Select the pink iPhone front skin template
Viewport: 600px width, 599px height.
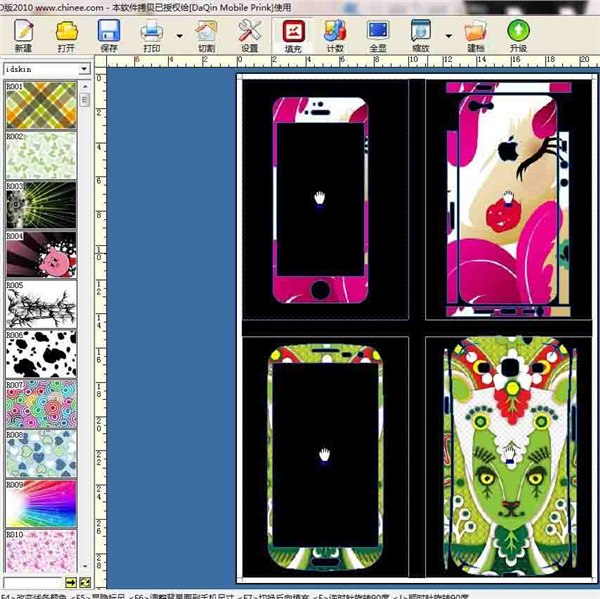point(320,200)
